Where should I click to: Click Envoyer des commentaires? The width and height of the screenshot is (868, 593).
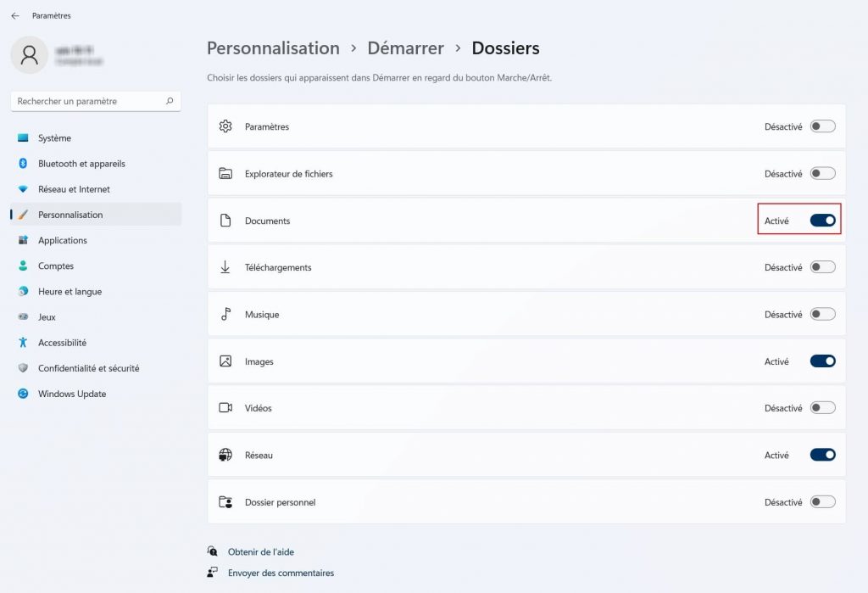click(x=281, y=573)
